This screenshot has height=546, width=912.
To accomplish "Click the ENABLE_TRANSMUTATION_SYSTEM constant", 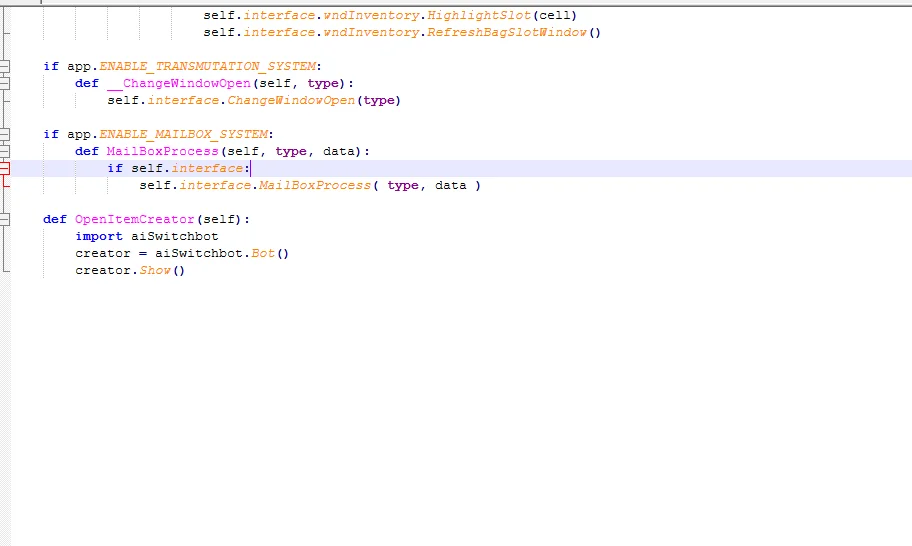I will 207,67.
